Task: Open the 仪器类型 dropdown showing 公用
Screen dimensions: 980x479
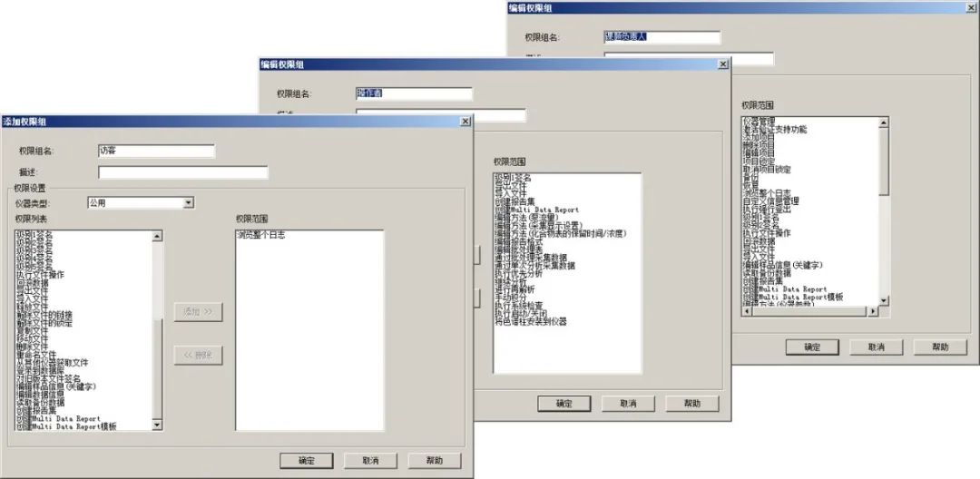Action: tap(188, 203)
